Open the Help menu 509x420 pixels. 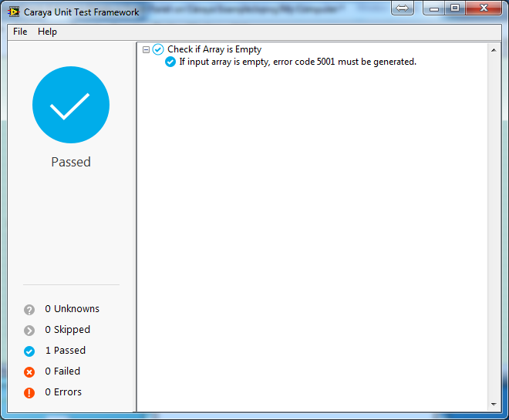pyautogui.click(x=47, y=32)
